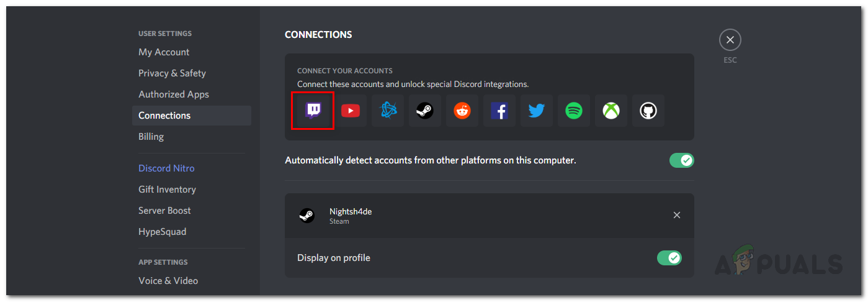This screenshot has height=302, width=868.
Task: Close settings with the ESC button
Action: (730, 40)
